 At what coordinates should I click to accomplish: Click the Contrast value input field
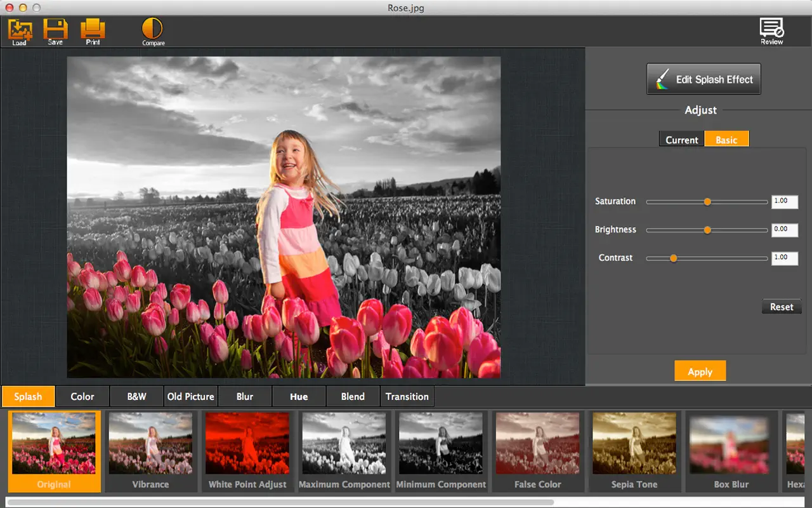(x=784, y=258)
